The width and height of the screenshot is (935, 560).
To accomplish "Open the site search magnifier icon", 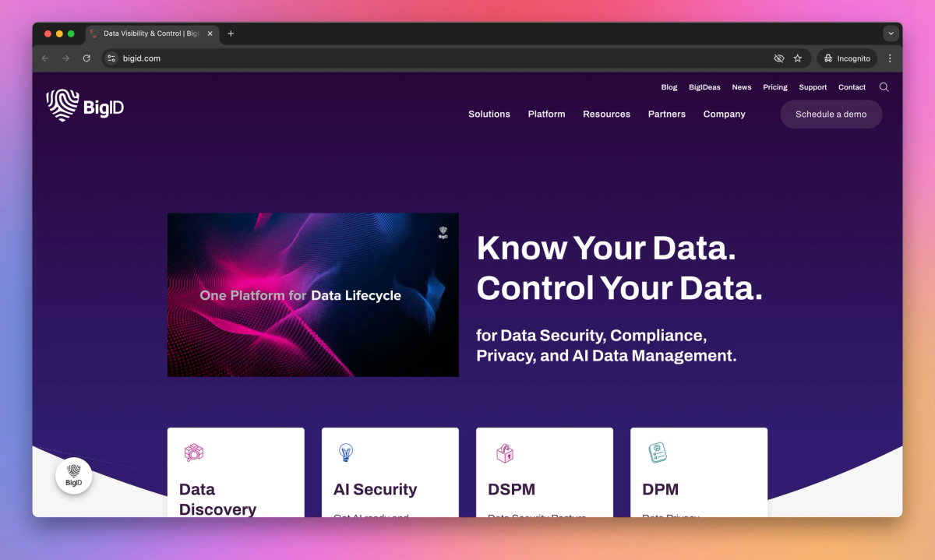I will pos(884,87).
